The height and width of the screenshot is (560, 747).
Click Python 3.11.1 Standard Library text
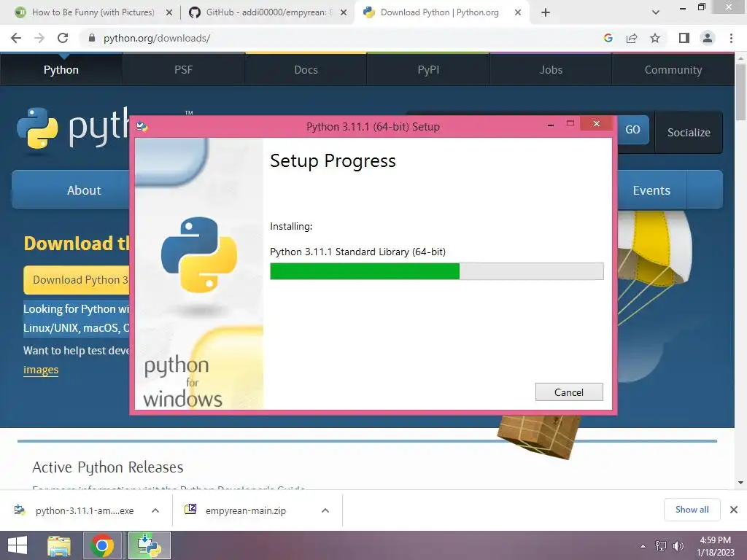tap(357, 252)
